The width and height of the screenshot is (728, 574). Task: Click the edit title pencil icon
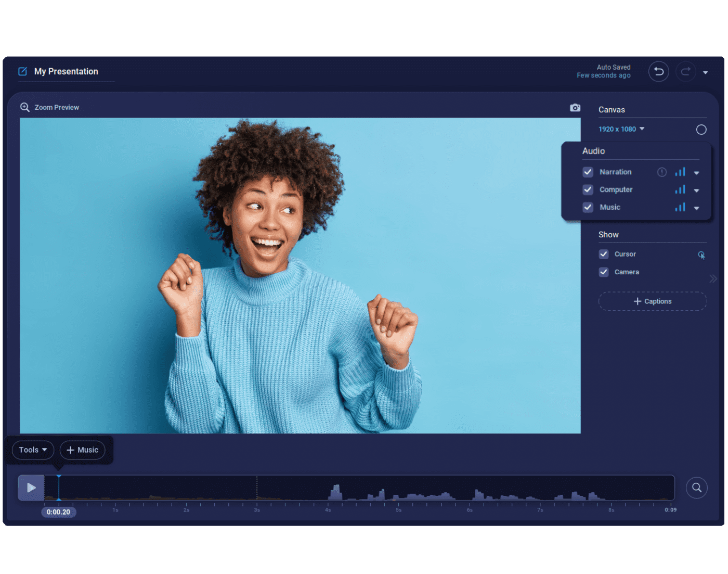pos(23,71)
